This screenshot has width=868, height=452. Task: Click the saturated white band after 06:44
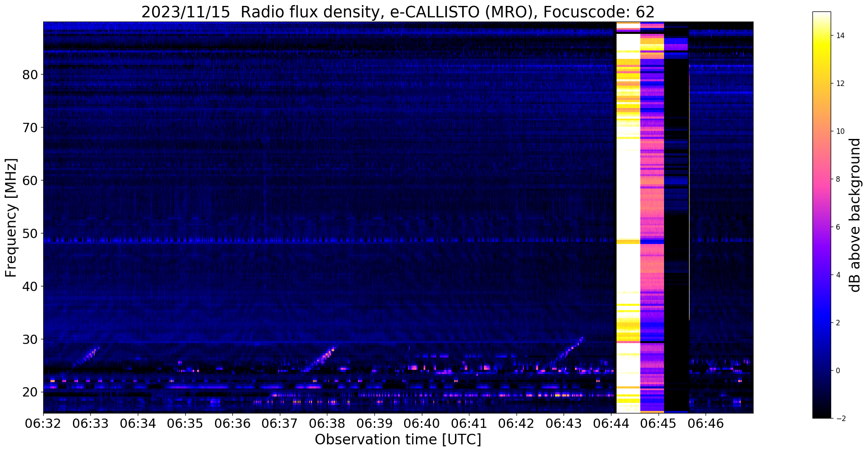(x=628, y=217)
